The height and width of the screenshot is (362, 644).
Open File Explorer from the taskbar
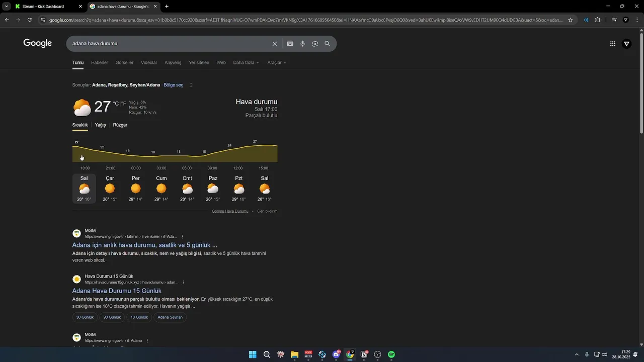pos(294,354)
